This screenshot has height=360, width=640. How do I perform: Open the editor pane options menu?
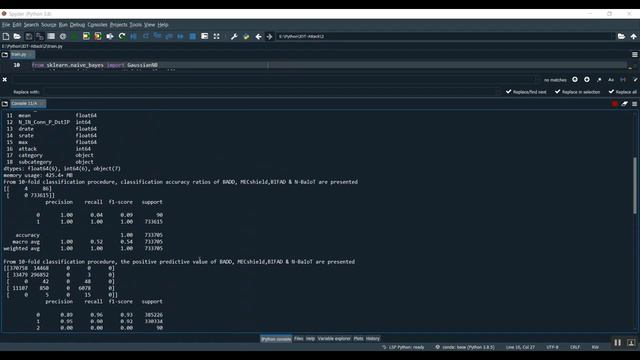point(635,55)
